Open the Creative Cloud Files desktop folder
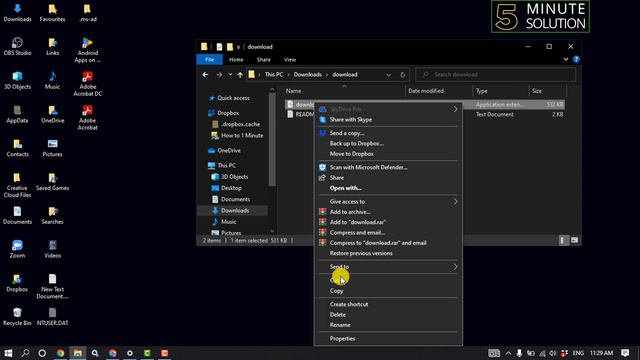This screenshot has height=360, width=640. 17,185
